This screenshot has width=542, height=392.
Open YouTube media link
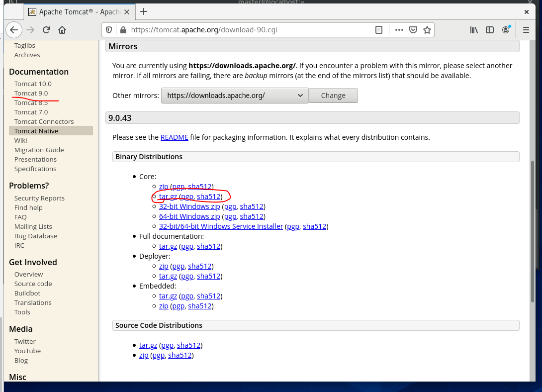click(27, 351)
